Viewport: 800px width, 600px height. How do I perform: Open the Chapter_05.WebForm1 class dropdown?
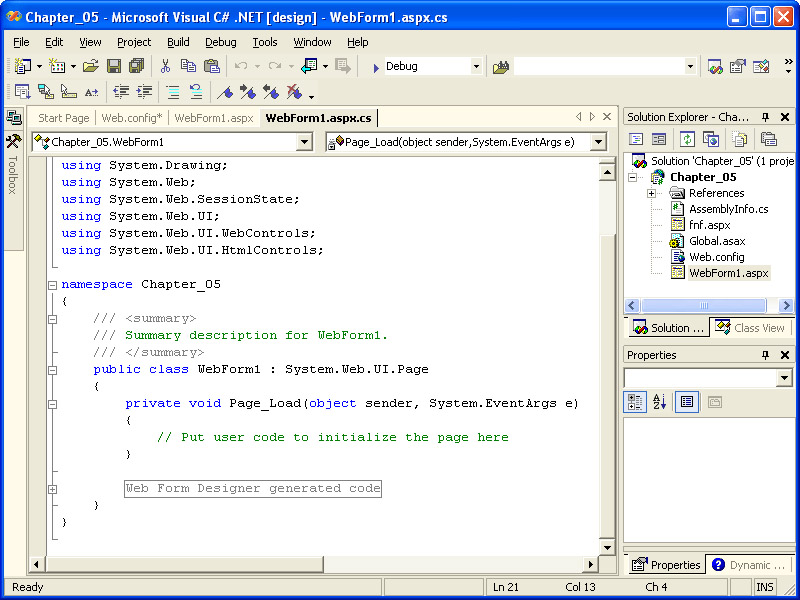[304, 142]
